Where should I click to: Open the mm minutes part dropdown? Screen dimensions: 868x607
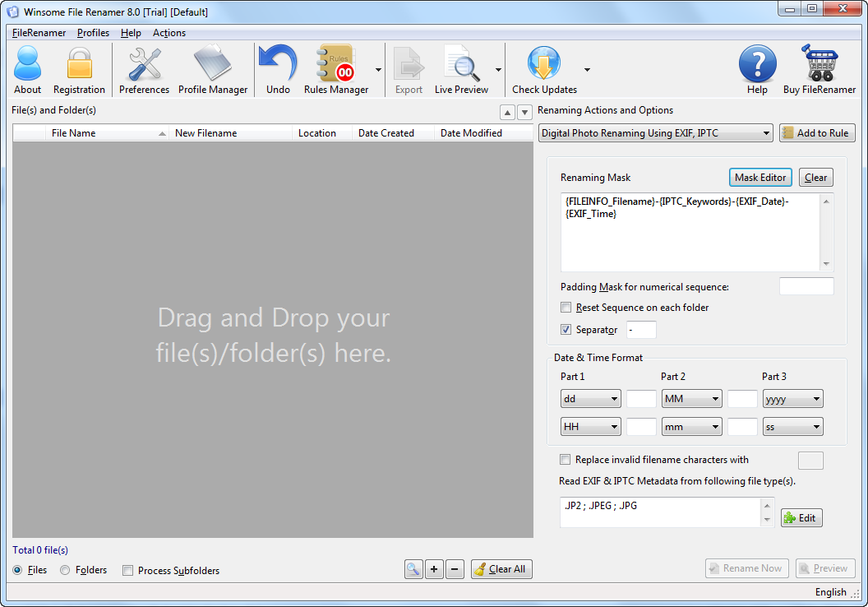tap(691, 426)
